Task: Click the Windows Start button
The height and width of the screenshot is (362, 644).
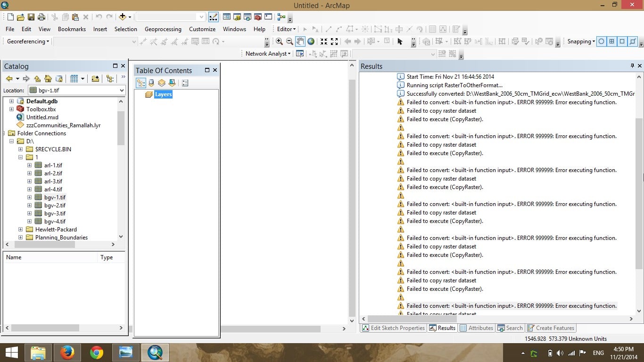Action: [x=11, y=353]
